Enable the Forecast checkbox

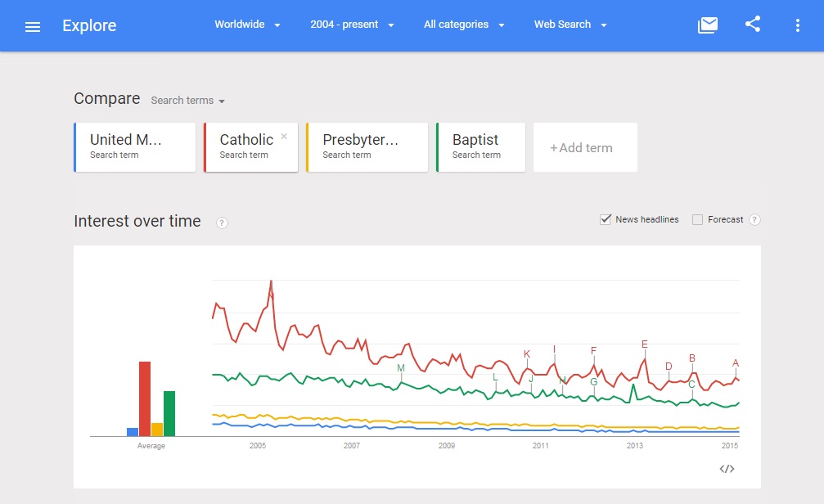(698, 219)
